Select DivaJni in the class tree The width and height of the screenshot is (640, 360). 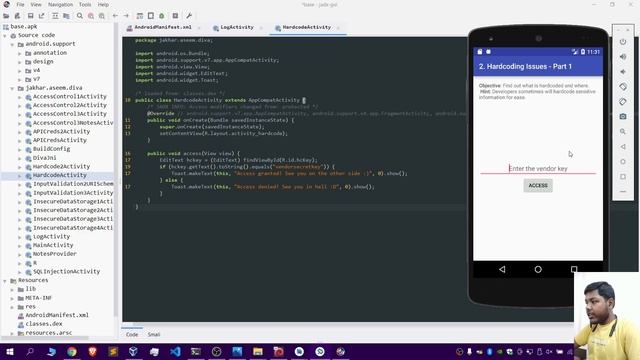tap(44, 158)
